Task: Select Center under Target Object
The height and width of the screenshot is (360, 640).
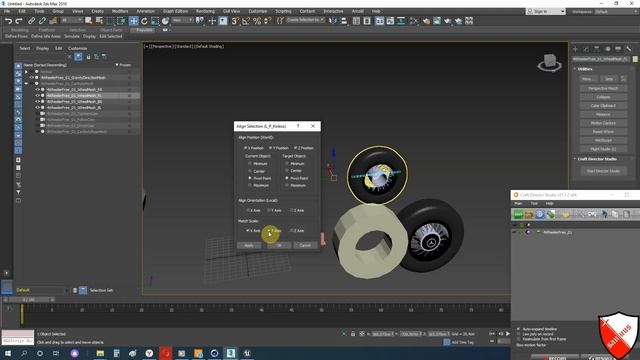Action: click(287, 171)
